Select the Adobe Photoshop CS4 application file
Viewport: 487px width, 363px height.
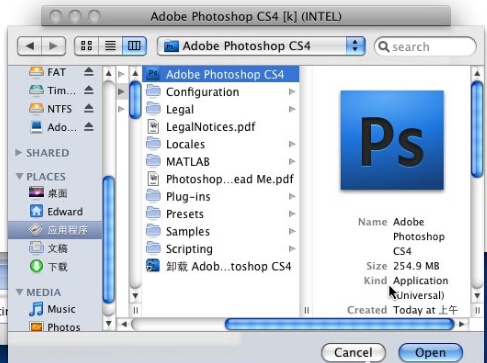(221, 74)
